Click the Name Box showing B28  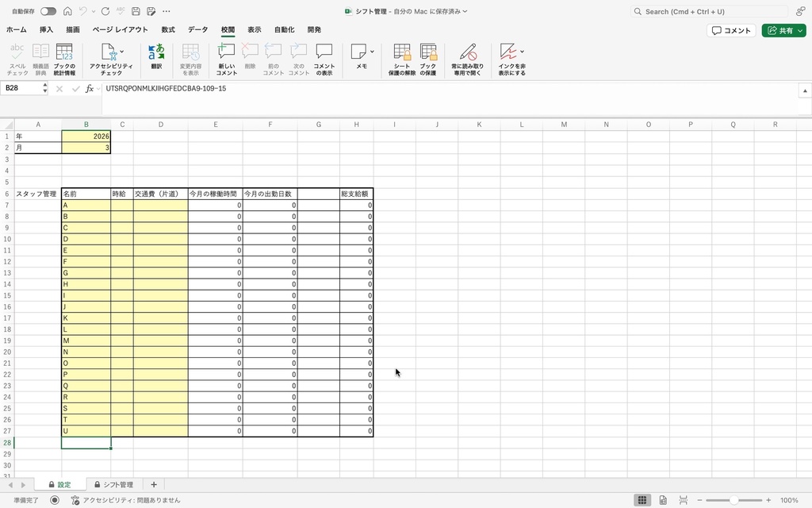21,88
